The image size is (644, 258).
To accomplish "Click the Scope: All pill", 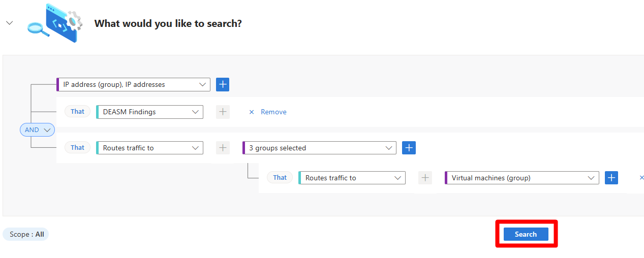I will tap(26, 234).
